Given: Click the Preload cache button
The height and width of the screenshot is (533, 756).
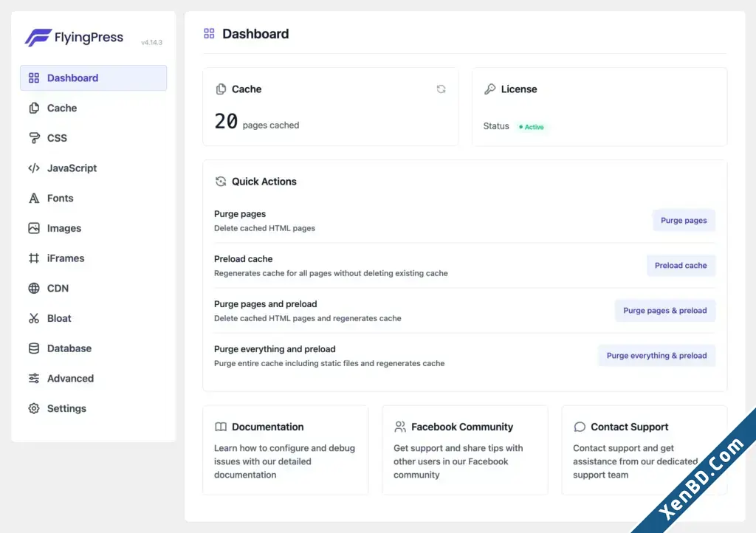Looking at the screenshot, I should coord(681,266).
